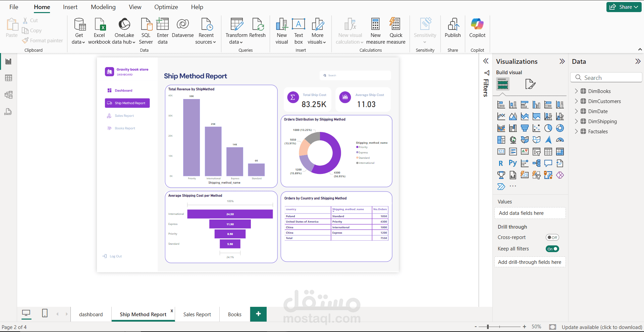Switch to Report view in left sidebar
644x332 pixels.
point(9,61)
